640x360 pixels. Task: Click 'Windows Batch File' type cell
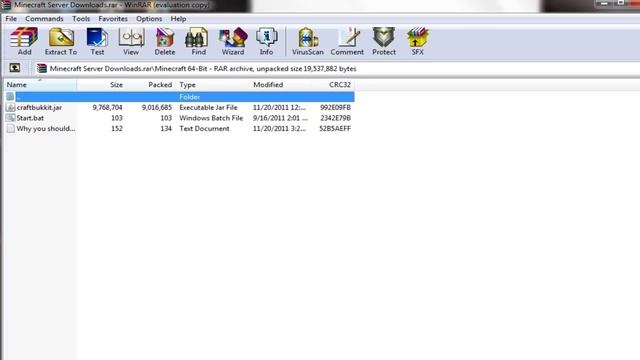211,118
